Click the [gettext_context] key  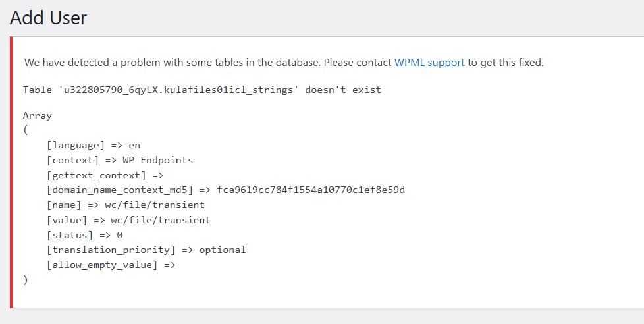click(x=96, y=175)
